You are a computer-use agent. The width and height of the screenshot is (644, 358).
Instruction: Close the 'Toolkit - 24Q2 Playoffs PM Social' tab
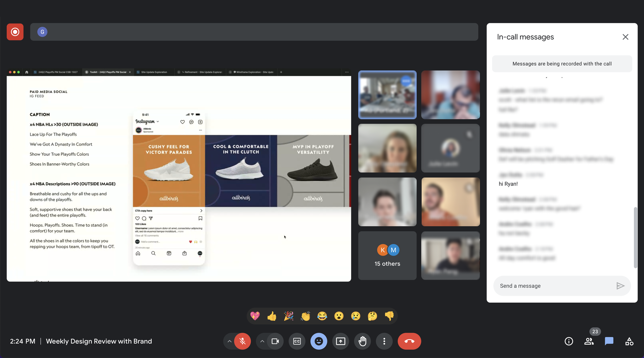tap(130, 72)
